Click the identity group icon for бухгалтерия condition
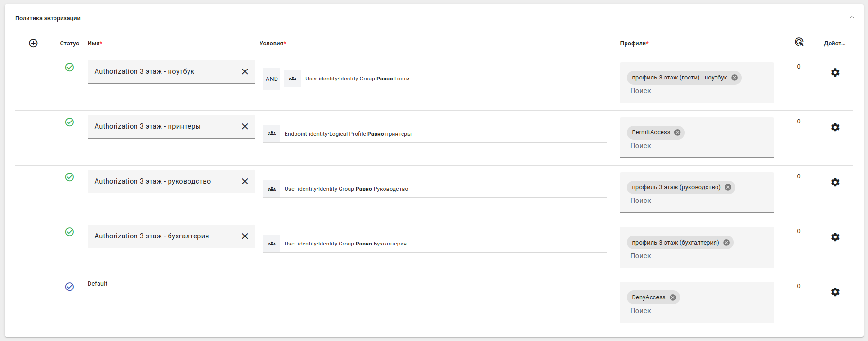The width and height of the screenshot is (868, 341). click(272, 244)
